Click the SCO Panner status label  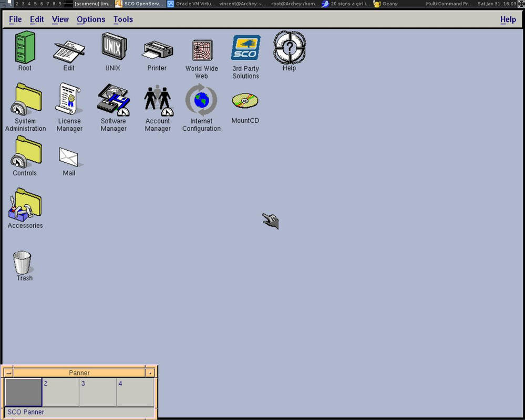26,412
